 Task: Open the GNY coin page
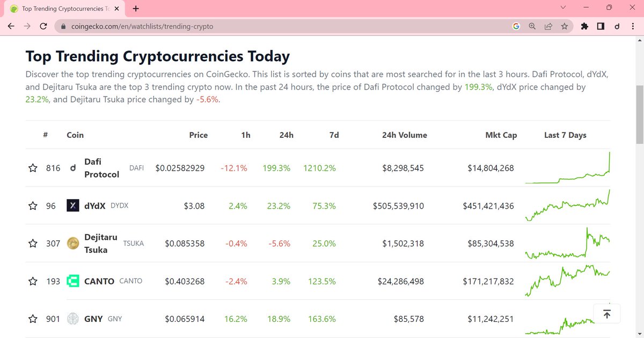pyautogui.click(x=93, y=319)
